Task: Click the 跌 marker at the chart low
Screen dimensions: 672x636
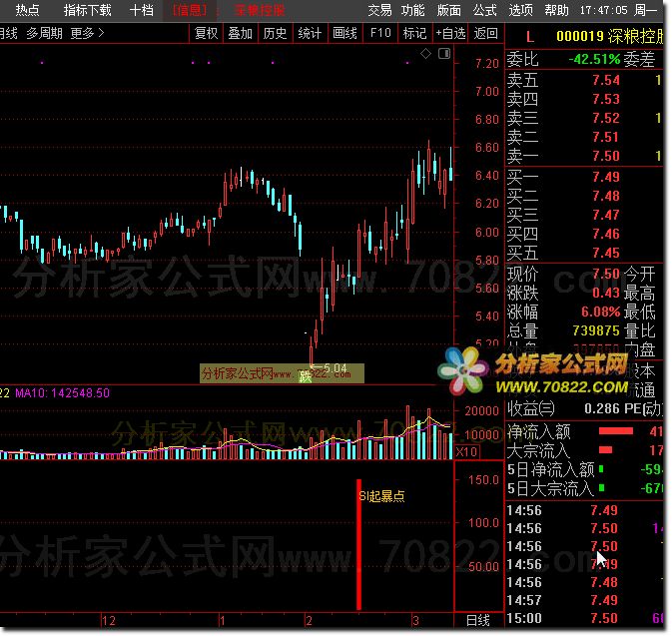Action: click(304, 376)
